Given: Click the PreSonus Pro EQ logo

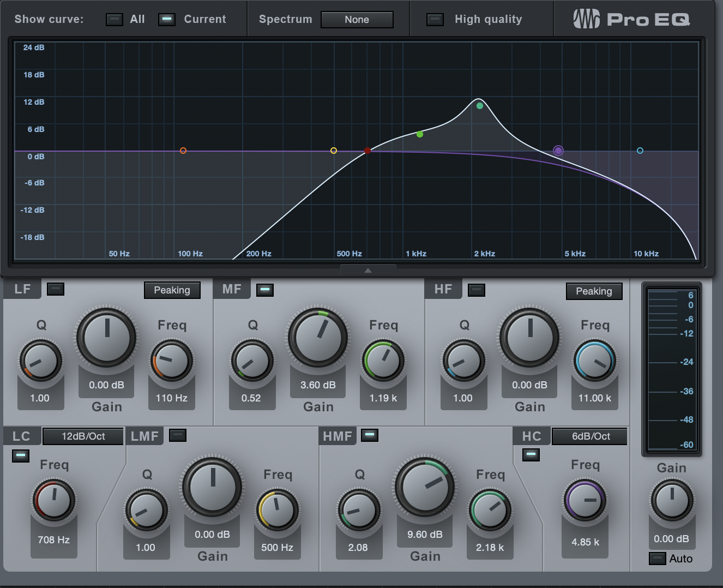Looking at the screenshot, I should point(631,20).
